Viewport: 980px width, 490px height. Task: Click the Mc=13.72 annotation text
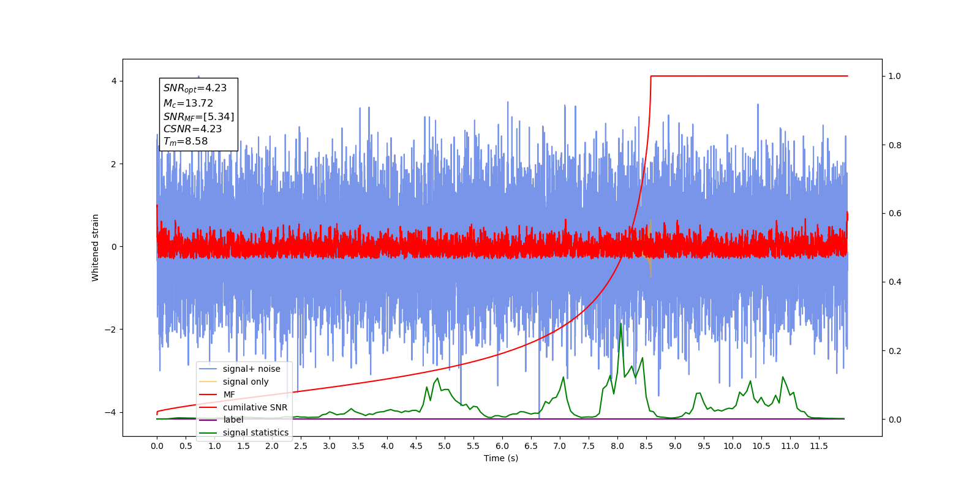(188, 104)
